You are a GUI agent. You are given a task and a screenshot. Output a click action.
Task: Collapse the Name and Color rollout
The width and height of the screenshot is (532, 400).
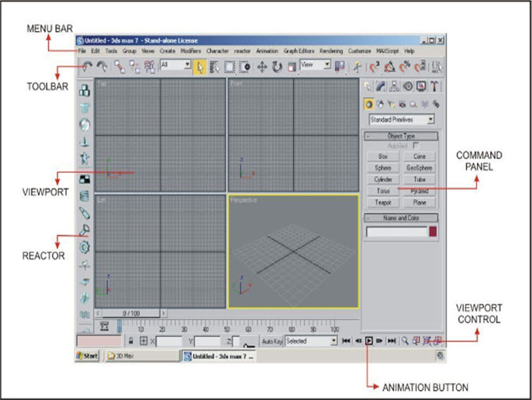click(401, 218)
